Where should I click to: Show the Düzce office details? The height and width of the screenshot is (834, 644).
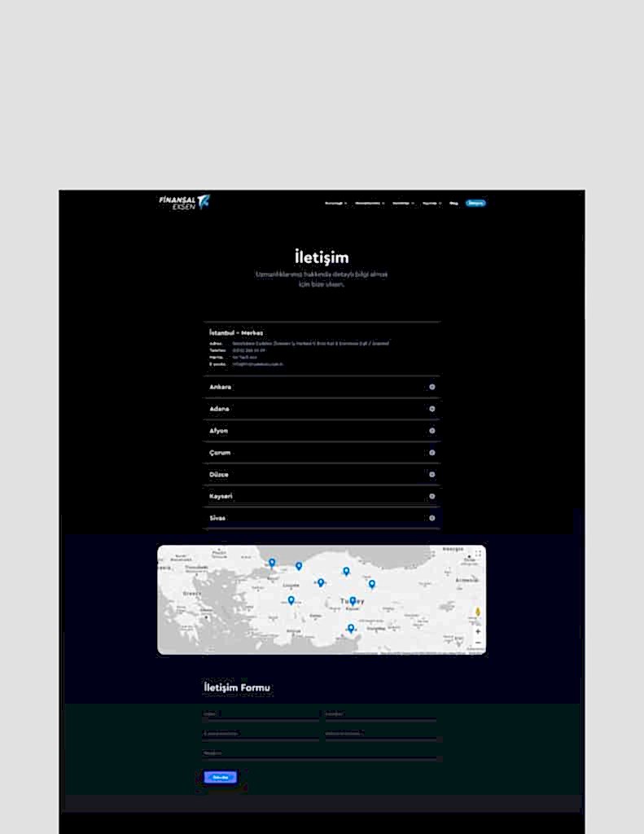coord(322,475)
